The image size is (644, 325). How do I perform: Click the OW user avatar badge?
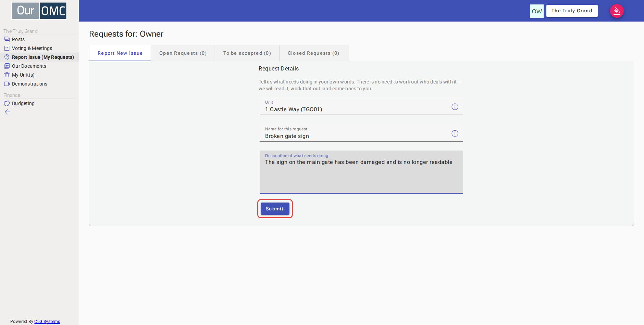(537, 11)
